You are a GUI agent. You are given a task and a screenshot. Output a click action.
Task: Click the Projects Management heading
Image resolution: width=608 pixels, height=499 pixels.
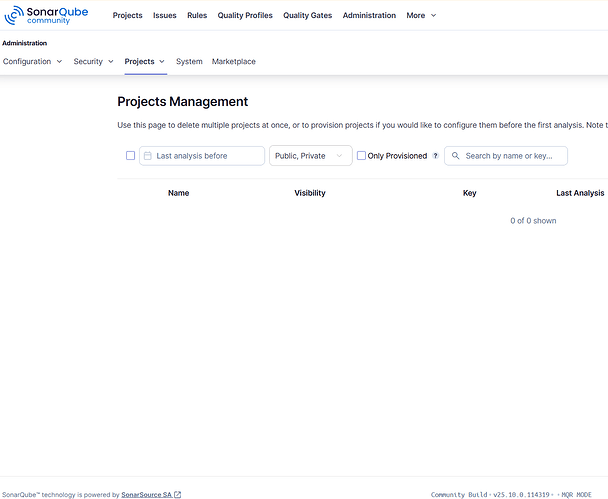click(183, 102)
